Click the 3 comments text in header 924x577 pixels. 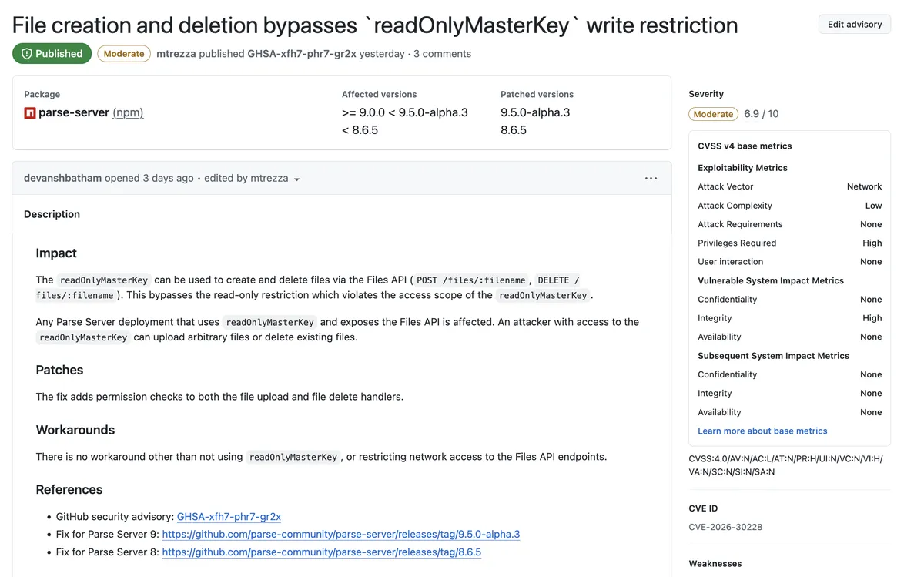(442, 54)
